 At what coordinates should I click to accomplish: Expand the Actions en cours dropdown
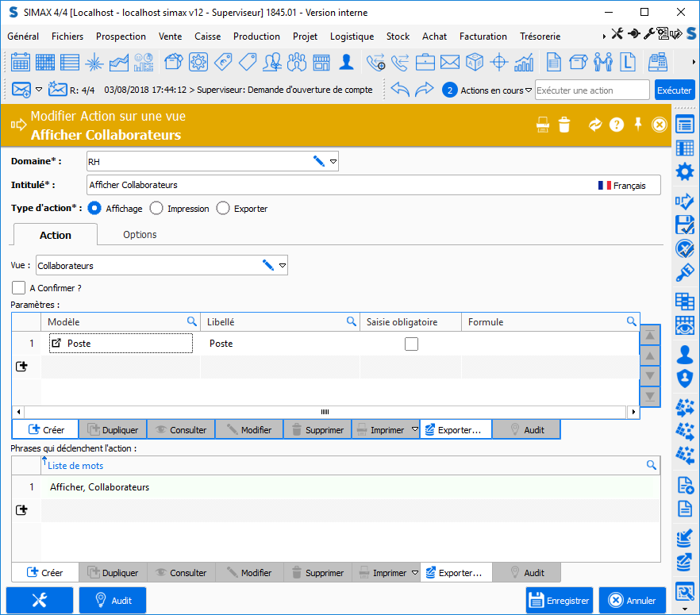coord(529,90)
